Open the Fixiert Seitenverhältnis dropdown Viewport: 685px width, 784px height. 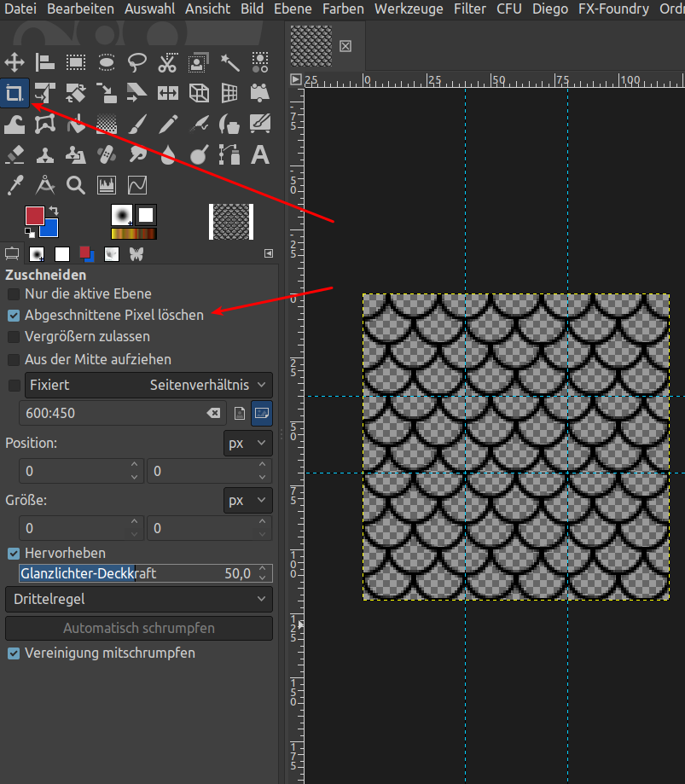[148, 385]
